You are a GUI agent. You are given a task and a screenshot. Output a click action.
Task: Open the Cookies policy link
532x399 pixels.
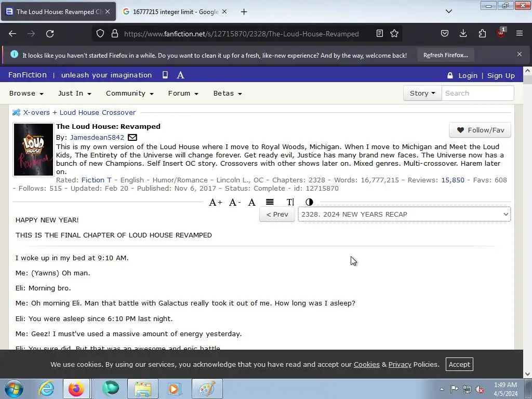(366, 364)
